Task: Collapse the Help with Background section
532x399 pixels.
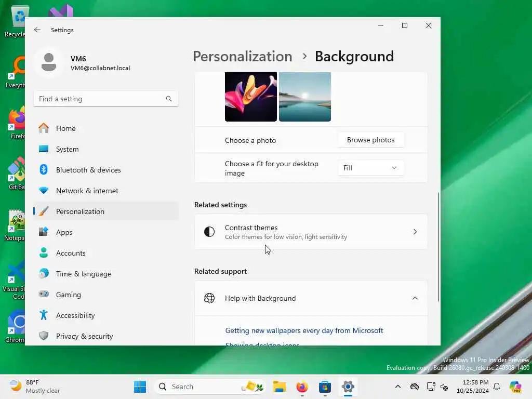Action: pos(415,298)
